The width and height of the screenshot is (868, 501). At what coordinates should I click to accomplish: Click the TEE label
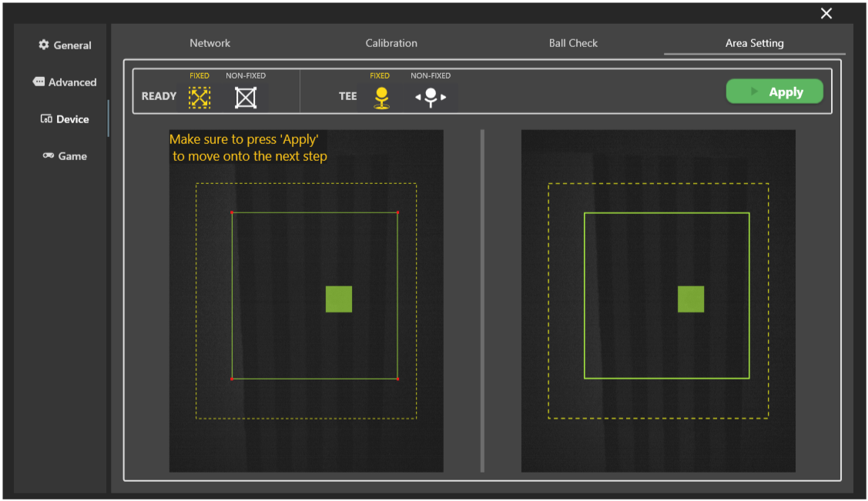(347, 96)
